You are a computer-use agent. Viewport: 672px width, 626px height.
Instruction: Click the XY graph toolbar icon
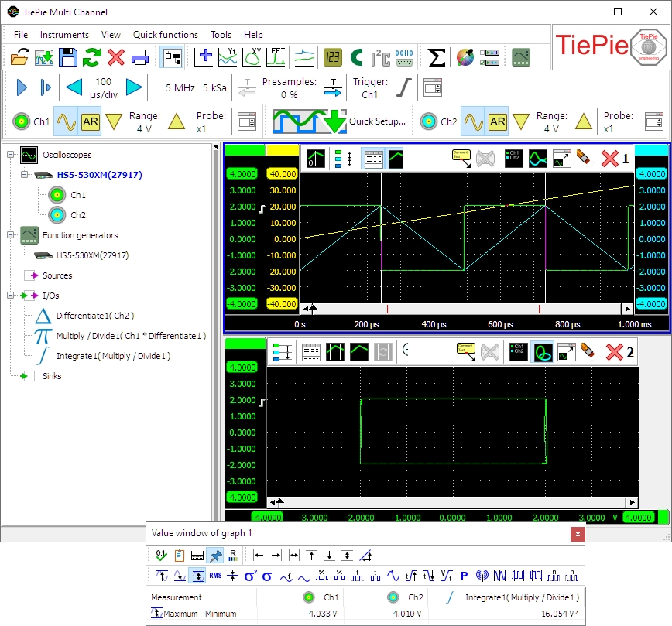pyautogui.click(x=253, y=56)
